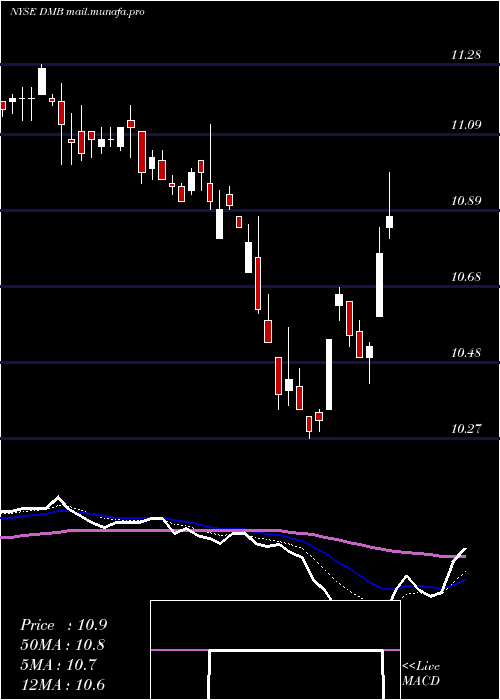This screenshot has width=500, height=700.
Task: Select the 11.28 price level label
Action: tap(466, 55)
